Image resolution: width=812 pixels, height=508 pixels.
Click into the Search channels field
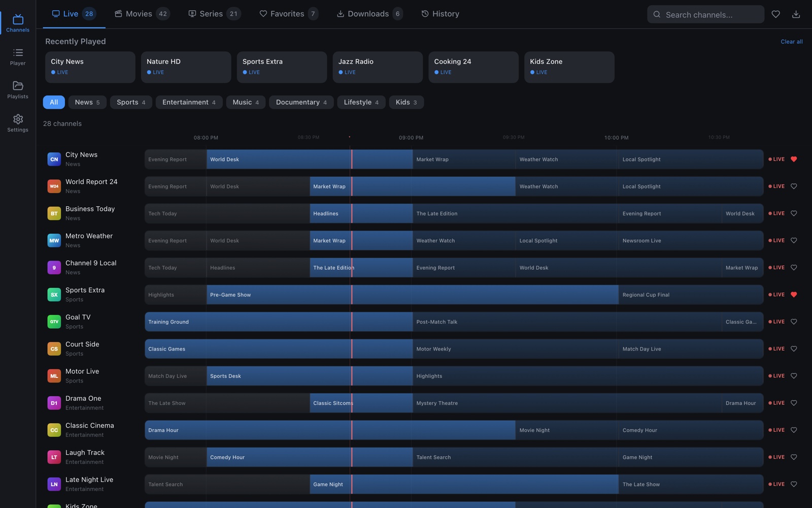tap(705, 14)
